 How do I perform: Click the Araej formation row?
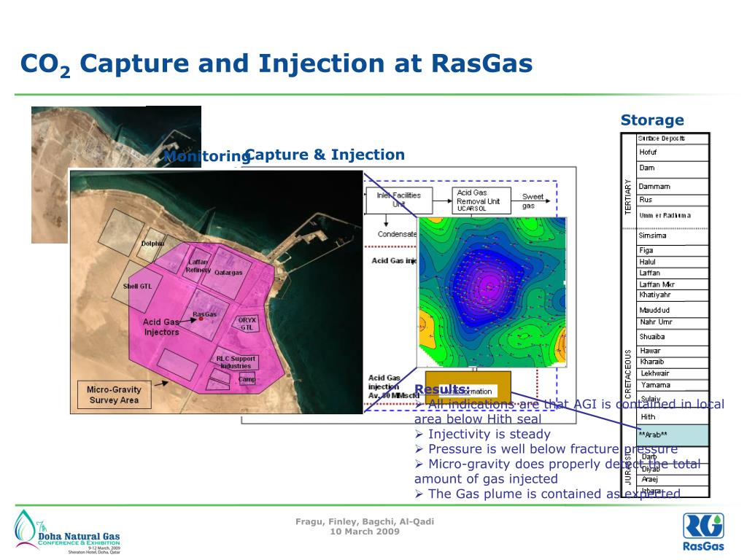coord(673,480)
